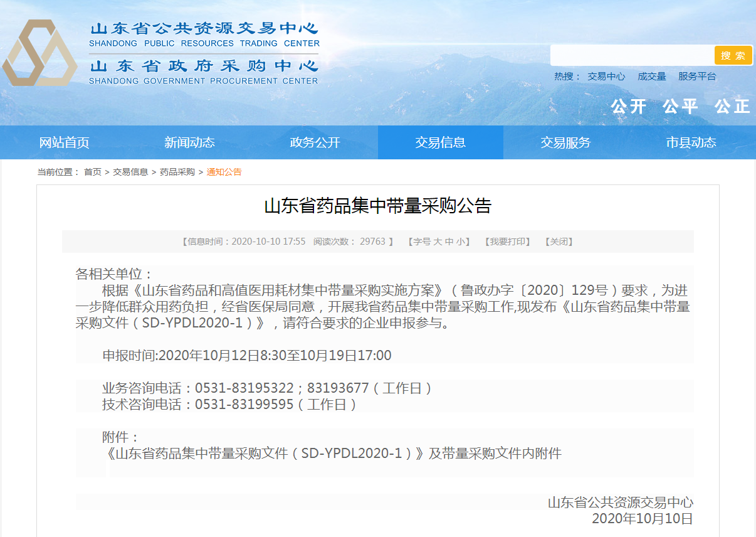756x537 pixels.
Task: Click the 服务平台 hot search link
Action: (x=697, y=77)
